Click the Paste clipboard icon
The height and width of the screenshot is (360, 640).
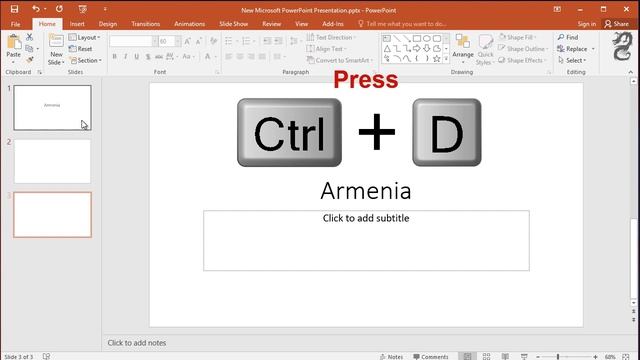(x=13, y=43)
